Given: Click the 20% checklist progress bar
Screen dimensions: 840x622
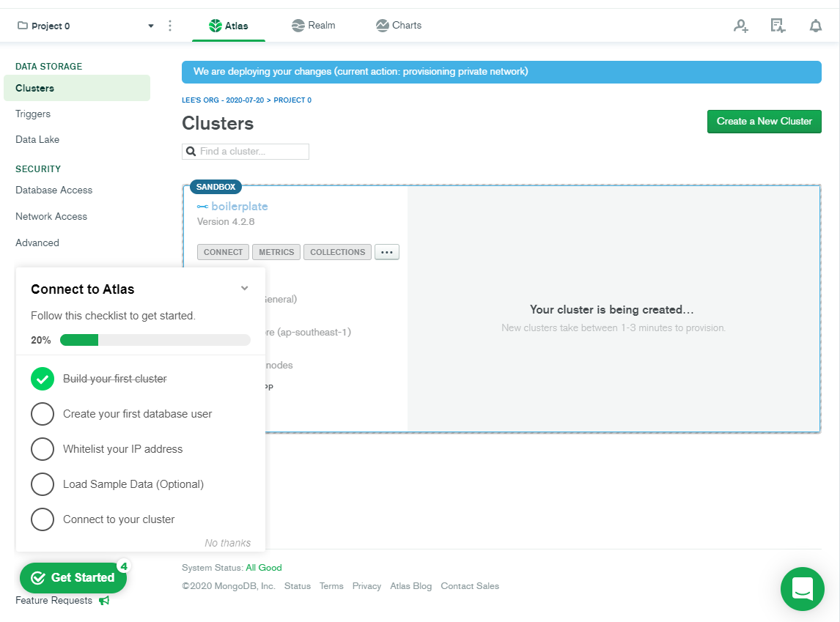Looking at the screenshot, I should pos(155,340).
